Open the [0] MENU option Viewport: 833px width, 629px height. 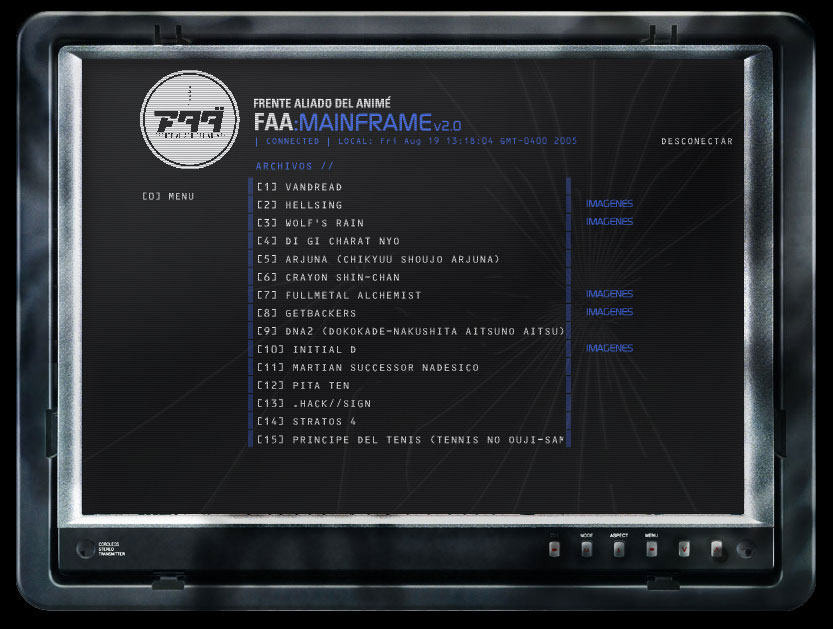pos(168,197)
